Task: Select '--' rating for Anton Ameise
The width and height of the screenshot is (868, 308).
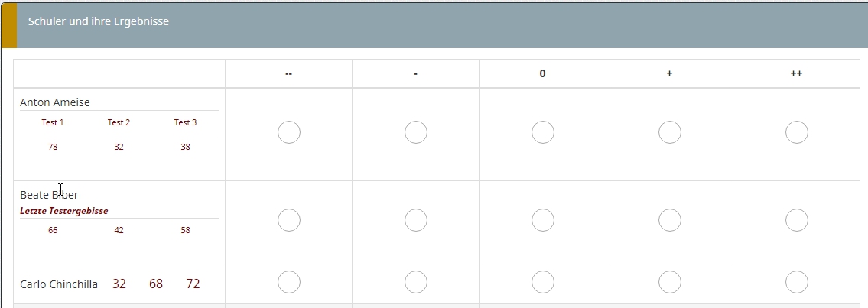Action: pos(289,132)
